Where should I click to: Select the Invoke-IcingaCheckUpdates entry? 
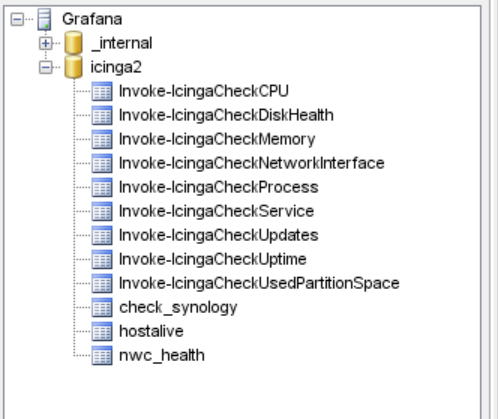pos(219,235)
